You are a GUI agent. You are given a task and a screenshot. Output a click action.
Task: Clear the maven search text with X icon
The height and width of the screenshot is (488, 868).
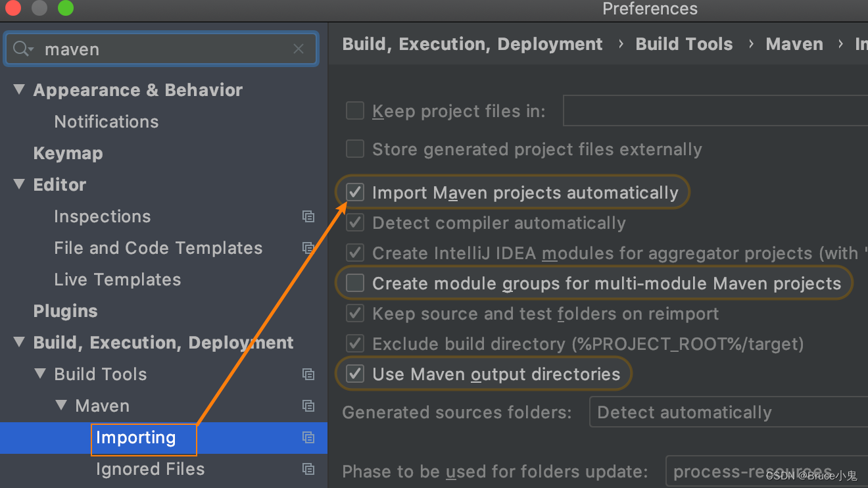tap(299, 49)
